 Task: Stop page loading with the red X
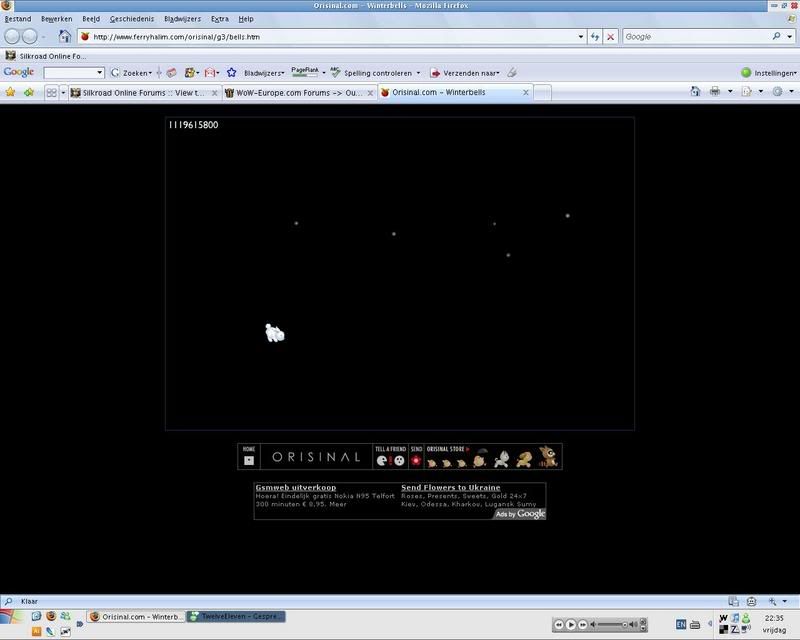click(x=610, y=37)
